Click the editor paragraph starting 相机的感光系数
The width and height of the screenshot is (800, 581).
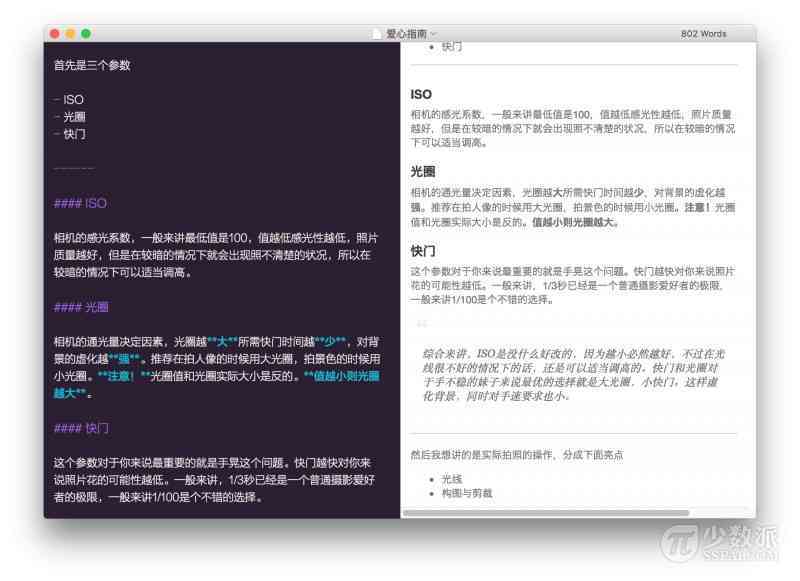[x=216, y=255]
